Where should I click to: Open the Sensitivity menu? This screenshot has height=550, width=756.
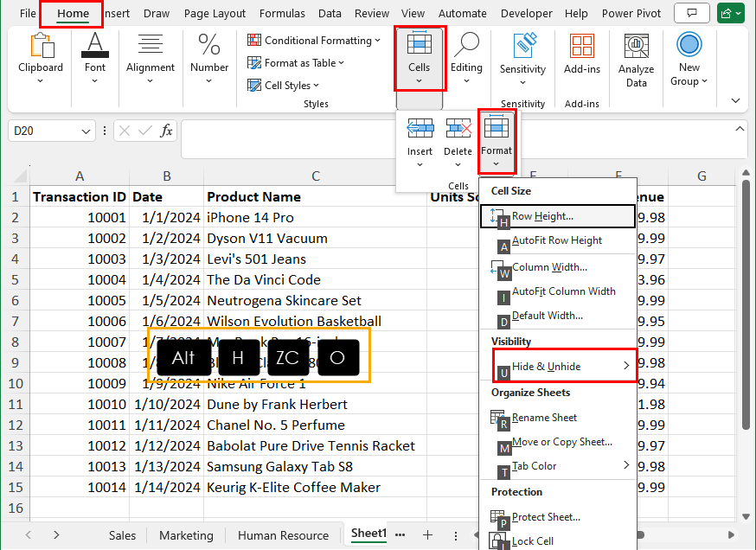pyautogui.click(x=522, y=59)
